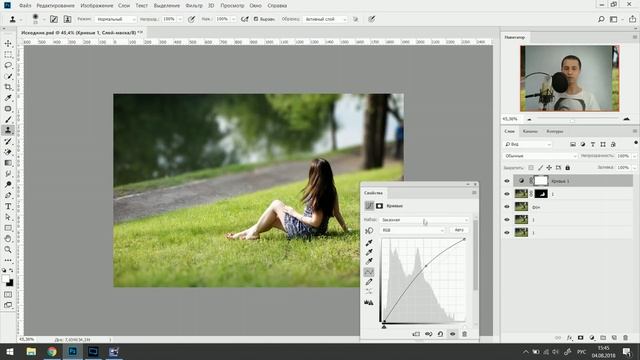
Task: Select the Move tool
Action: coord(8,43)
